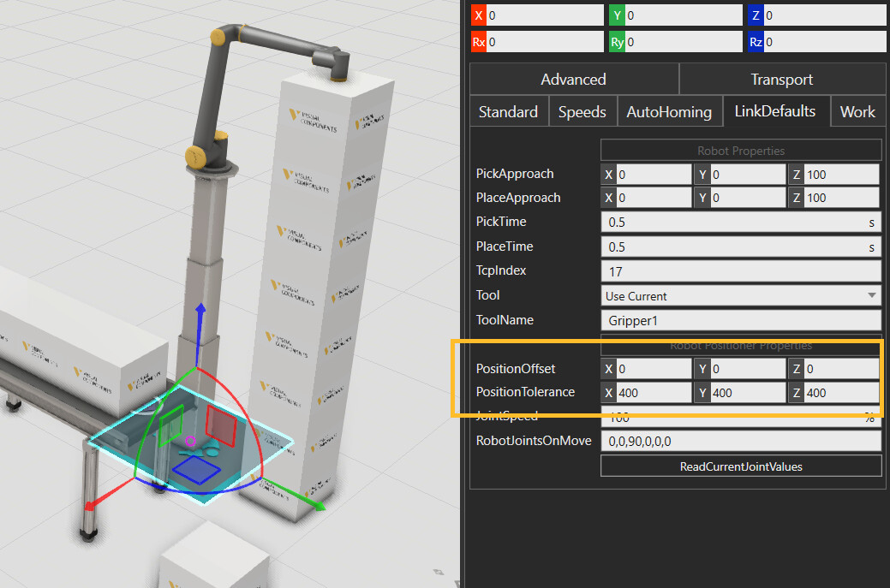
Task: Expand the Robot Properties section header
Action: pos(740,150)
